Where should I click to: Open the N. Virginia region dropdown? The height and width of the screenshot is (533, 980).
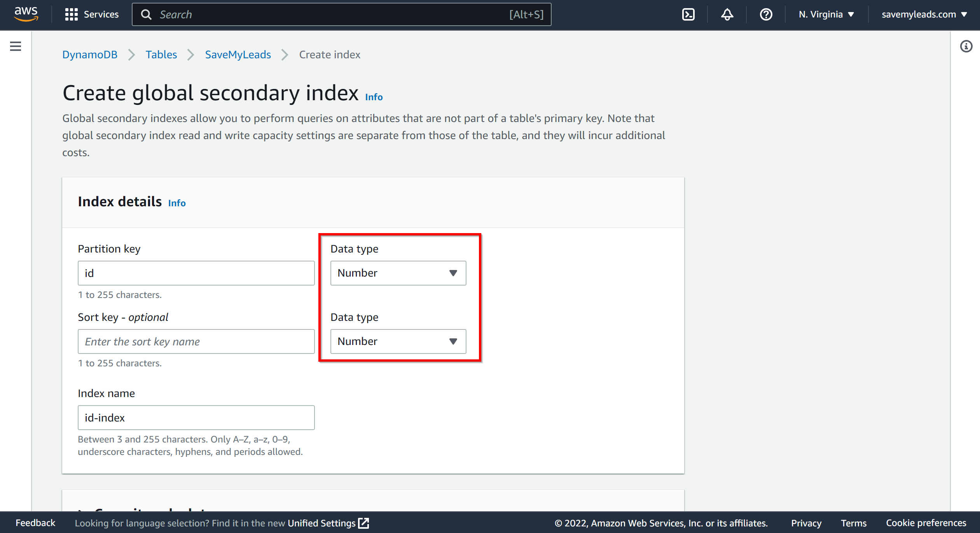pyautogui.click(x=826, y=14)
